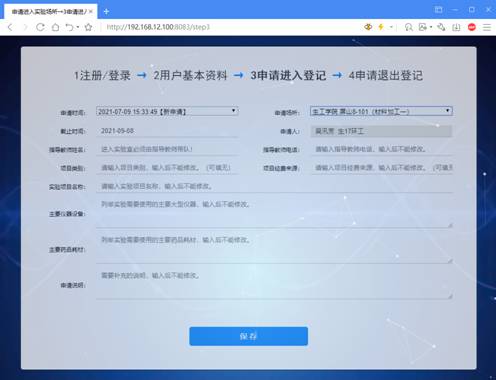This screenshot has height=380, width=496.
Task: Go to step 4申请退出登记
Action: (x=386, y=75)
